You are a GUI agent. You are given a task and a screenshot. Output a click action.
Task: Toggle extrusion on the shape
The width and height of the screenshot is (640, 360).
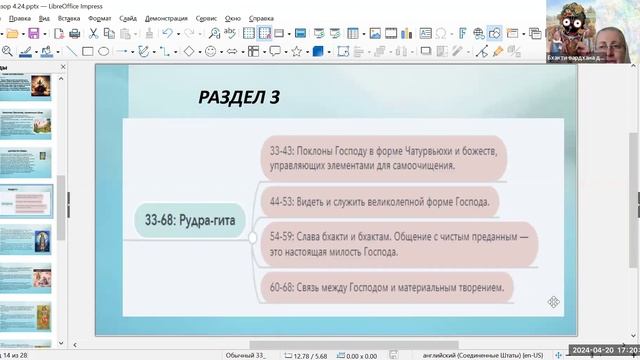(514, 51)
